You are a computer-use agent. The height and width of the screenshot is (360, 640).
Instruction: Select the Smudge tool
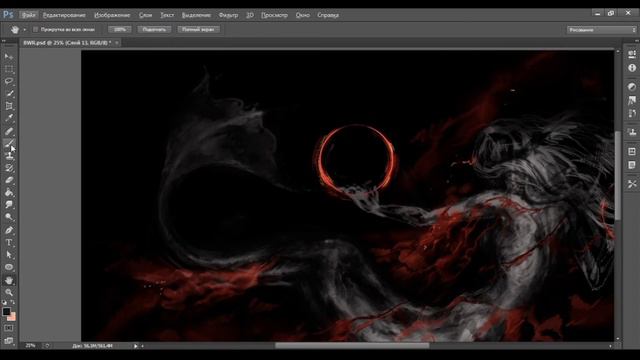pyautogui.click(x=9, y=204)
